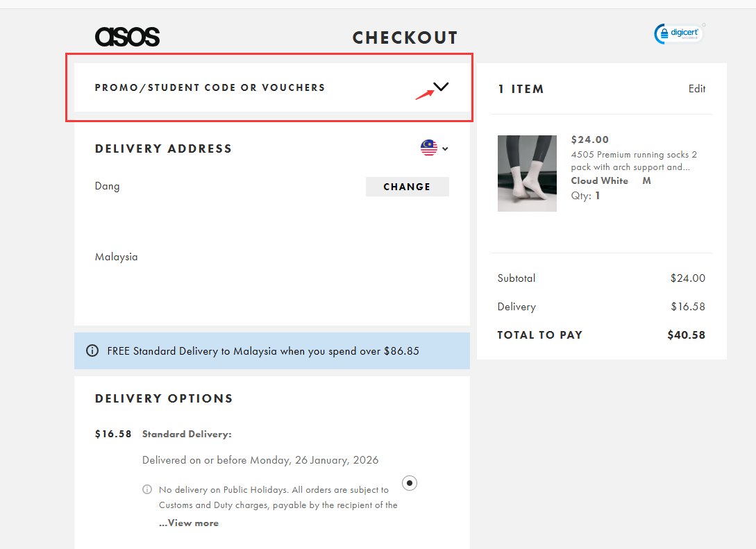Click Edit in the item summary
The image size is (756, 549).
pyautogui.click(x=697, y=89)
